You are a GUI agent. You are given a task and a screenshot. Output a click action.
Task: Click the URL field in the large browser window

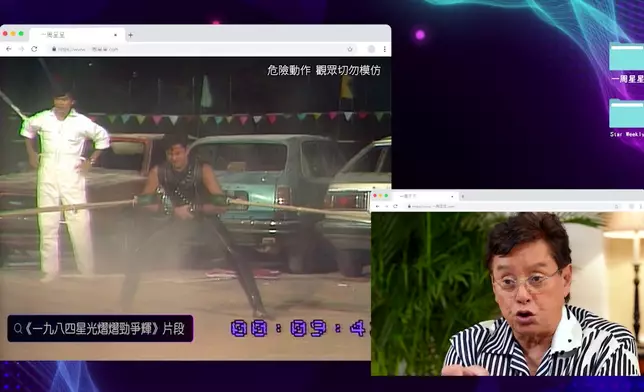(x=201, y=49)
